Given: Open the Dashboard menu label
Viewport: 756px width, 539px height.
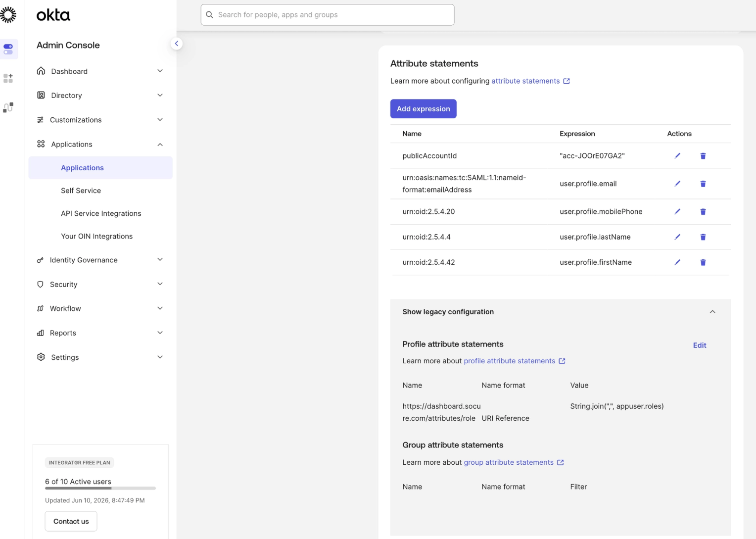Looking at the screenshot, I should tap(69, 71).
